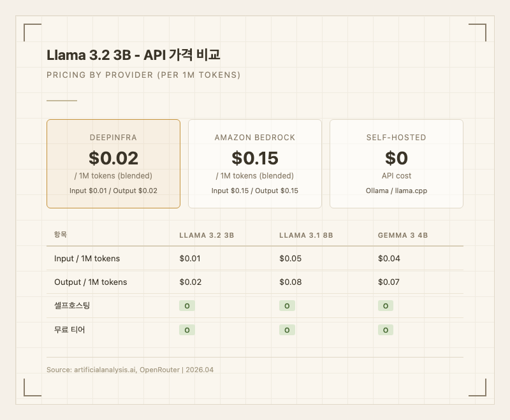Select the GEMMA 3 4B column header
Viewport: 510px width, 420px height.
pos(403,235)
